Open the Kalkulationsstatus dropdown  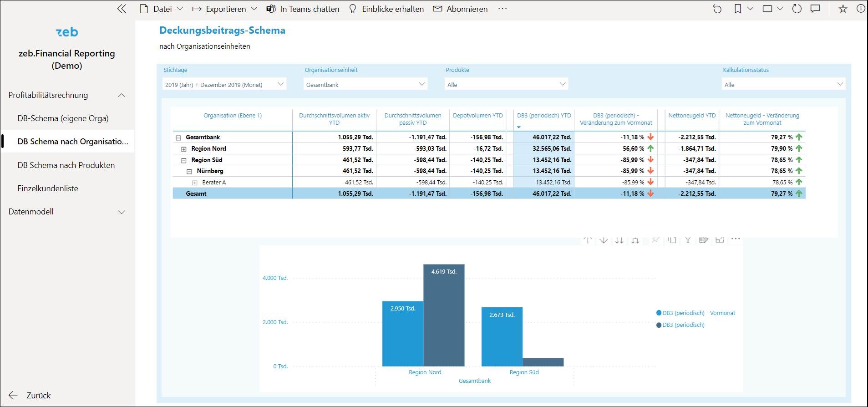[x=783, y=84]
